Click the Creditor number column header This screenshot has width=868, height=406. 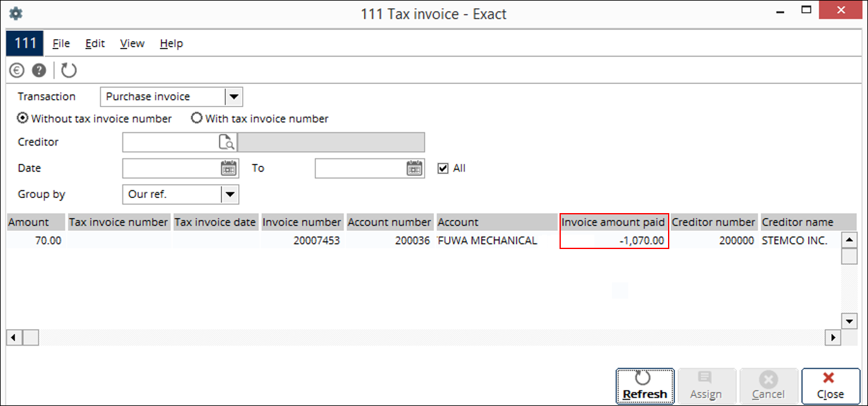713,222
